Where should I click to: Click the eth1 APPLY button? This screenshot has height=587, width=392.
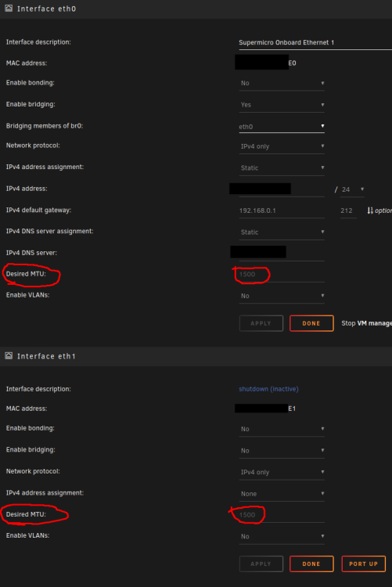[x=261, y=564]
